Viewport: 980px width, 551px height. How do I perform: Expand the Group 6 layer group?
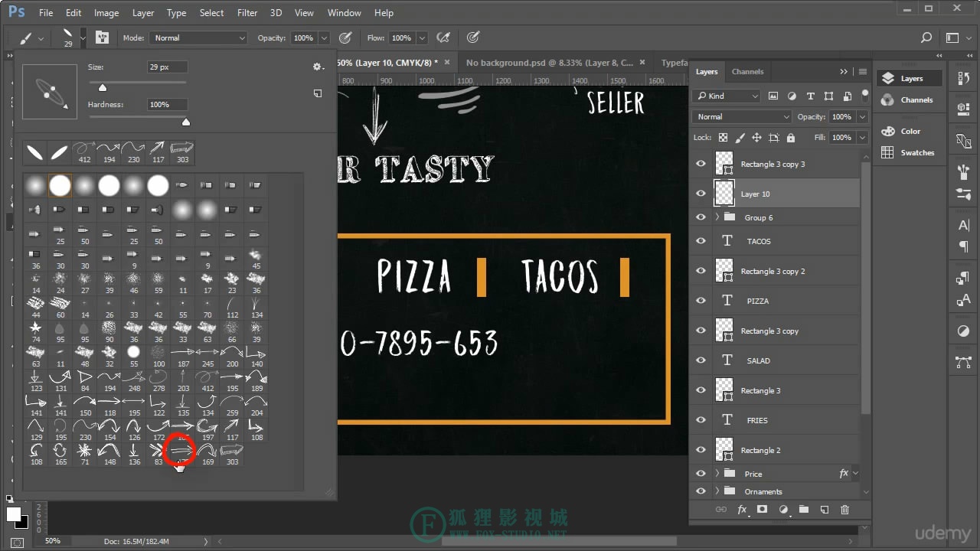click(x=717, y=217)
